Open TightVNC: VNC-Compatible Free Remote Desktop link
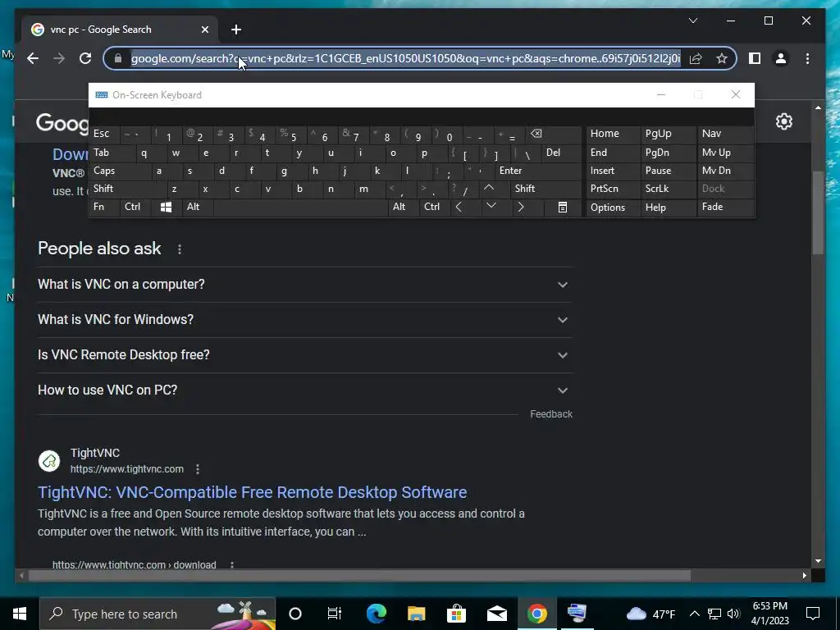Screen dimensions: 840x630 [x=253, y=492]
